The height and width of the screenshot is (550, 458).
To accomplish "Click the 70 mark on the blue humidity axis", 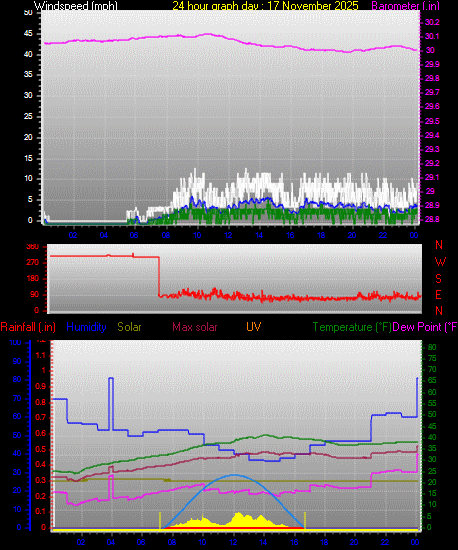I will 17,398.
